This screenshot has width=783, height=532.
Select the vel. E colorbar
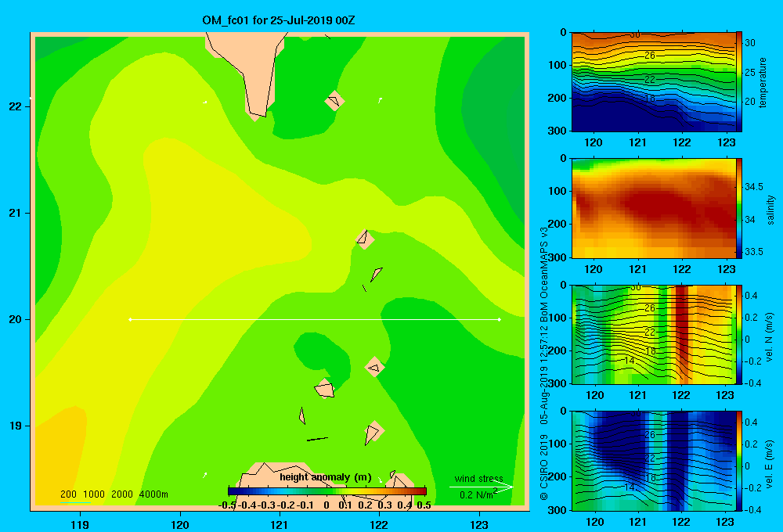[x=738, y=461]
